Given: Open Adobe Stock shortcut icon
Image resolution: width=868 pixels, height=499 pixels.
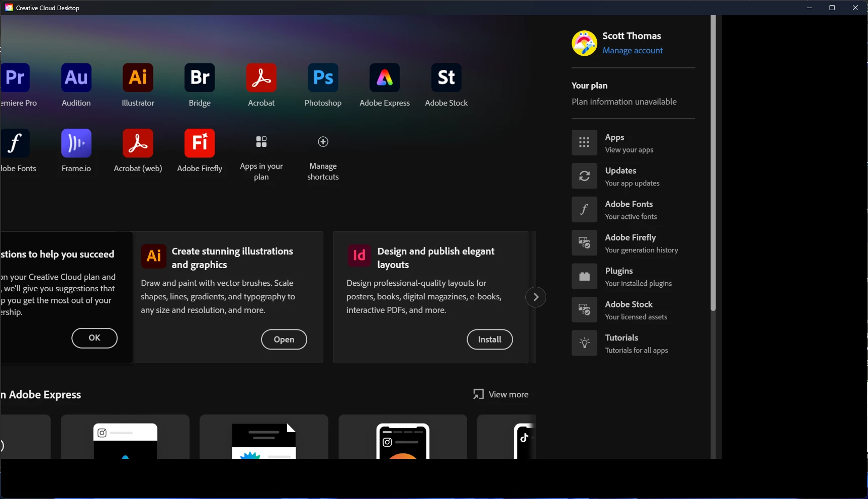Looking at the screenshot, I should [x=446, y=78].
